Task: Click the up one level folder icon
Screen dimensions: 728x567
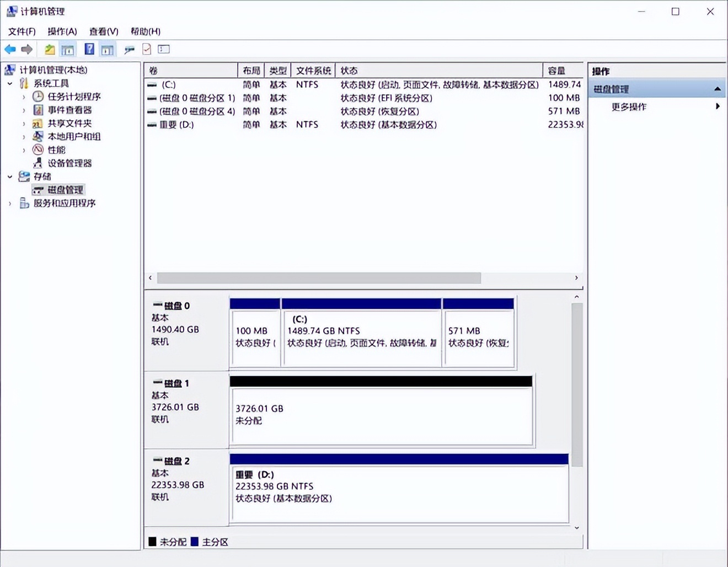Action: [x=50, y=50]
